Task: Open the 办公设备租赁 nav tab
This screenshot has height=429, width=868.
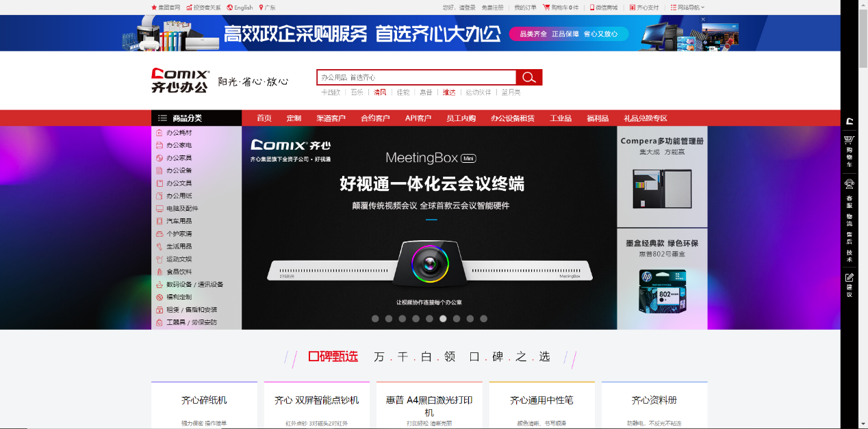Action: click(513, 118)
